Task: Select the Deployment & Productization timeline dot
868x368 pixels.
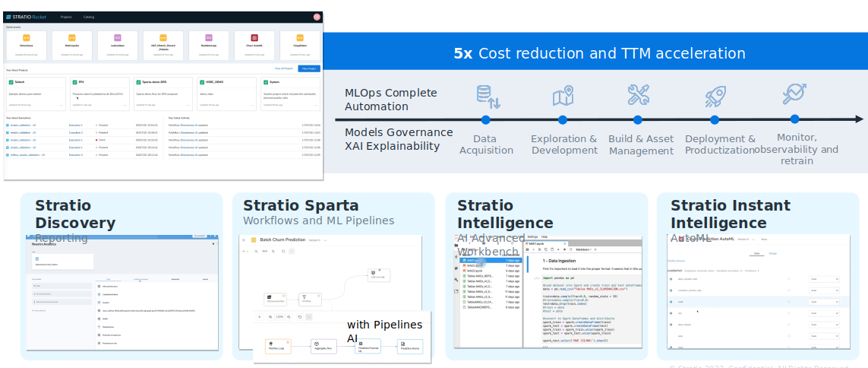Action: tap(715, 119)
